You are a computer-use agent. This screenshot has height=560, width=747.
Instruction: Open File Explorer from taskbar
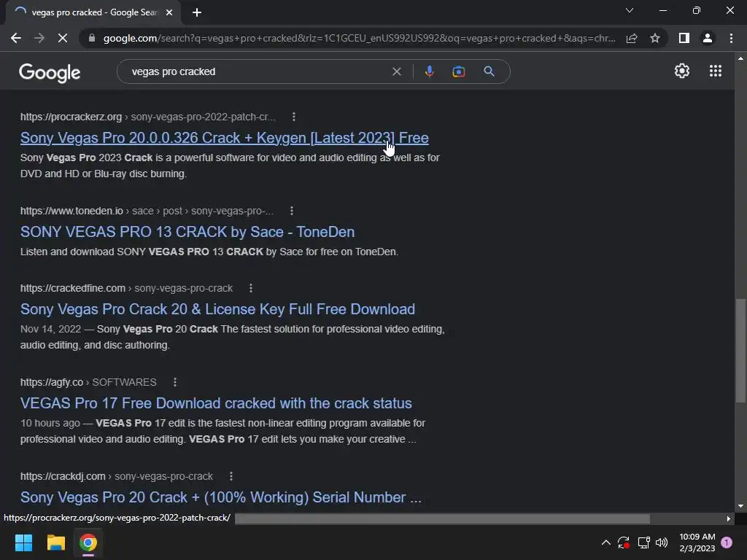55,542
